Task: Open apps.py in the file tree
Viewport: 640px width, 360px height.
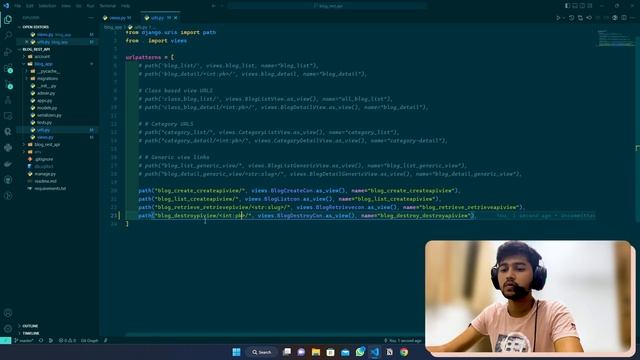Action: (57, 101)
